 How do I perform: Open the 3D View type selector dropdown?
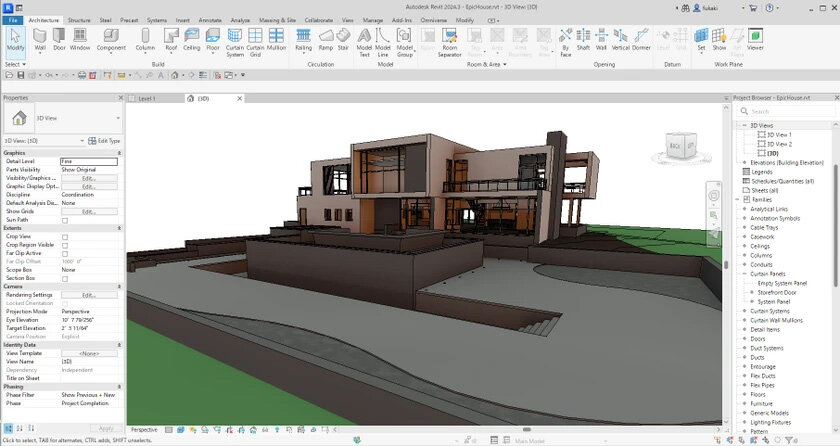(118, 118)
